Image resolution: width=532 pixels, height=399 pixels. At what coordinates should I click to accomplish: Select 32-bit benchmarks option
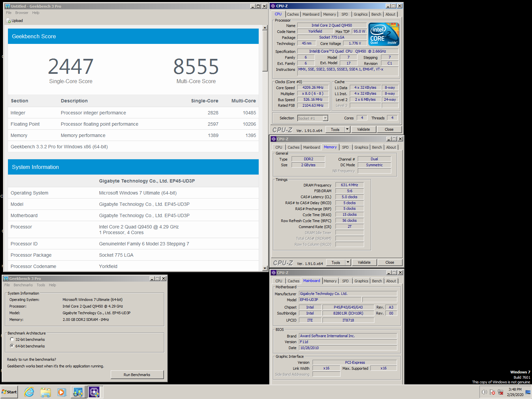[12, 339]
